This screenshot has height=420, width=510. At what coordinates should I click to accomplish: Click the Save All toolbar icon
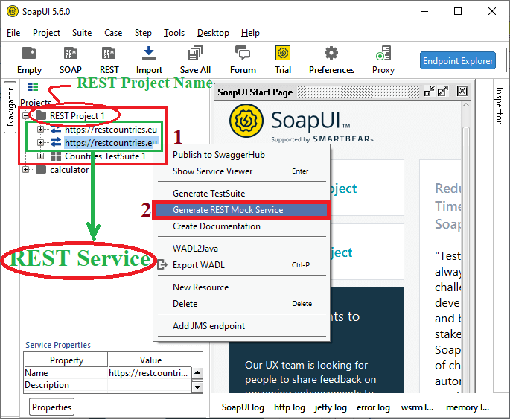click(x=195, y=60)
